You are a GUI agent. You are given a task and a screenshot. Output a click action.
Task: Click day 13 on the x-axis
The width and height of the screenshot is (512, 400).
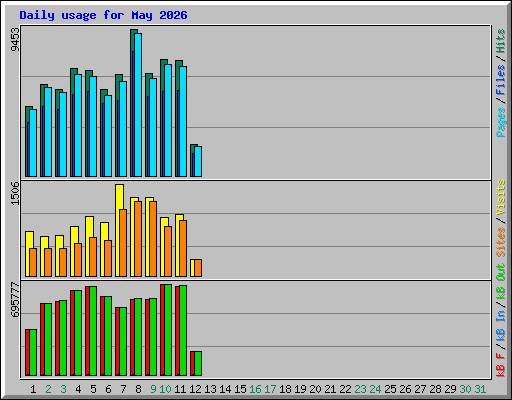click(x=210, y=389)
